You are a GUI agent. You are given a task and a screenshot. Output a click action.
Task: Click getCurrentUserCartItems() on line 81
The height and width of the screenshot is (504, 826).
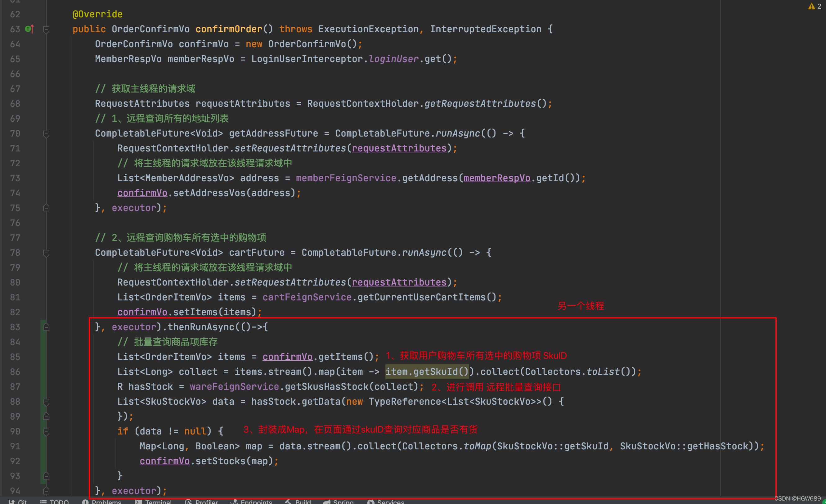[x=427, y=297]
